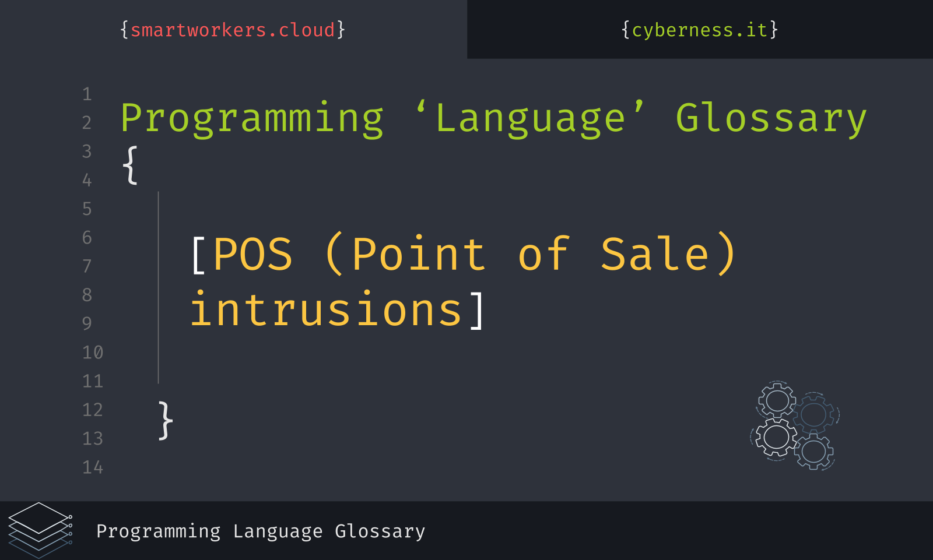Screen dimensions: 933x560
Task: Click footer text 'Programming Language Glossary'
Action: [x=261, y=531]
